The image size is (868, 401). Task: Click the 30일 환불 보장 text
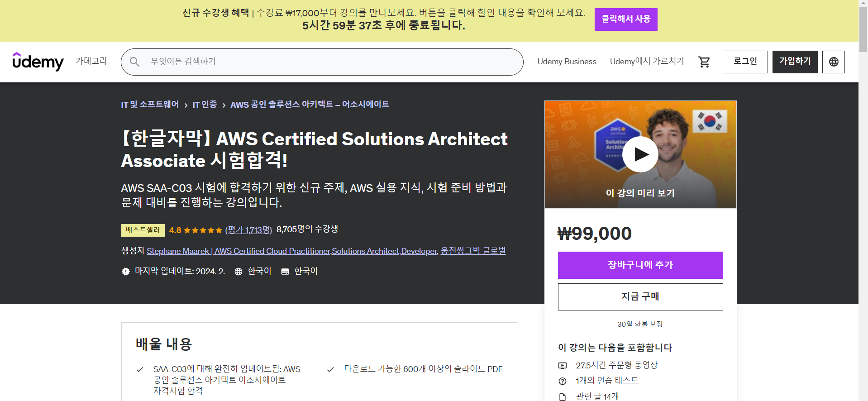(640, 324)
